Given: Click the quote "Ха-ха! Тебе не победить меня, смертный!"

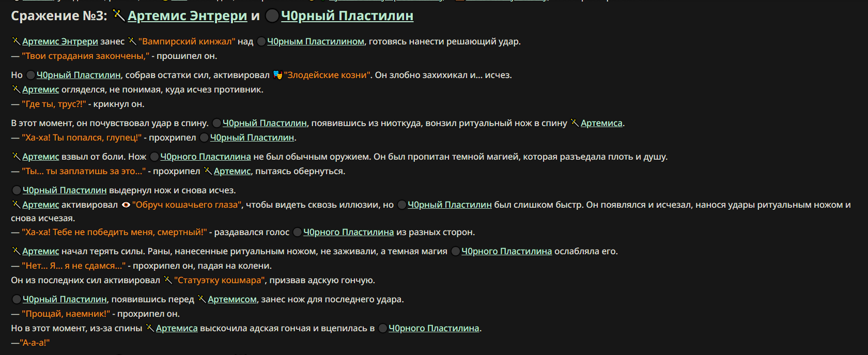Looking at the screenshot, I should click(x=114, y=232).
